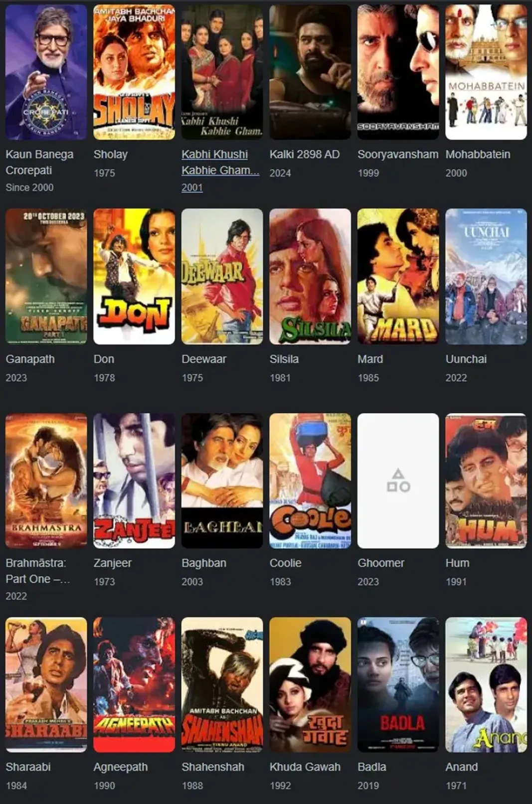
Task: Click the Sooryavansham title text
Action: tap(398, 155)
